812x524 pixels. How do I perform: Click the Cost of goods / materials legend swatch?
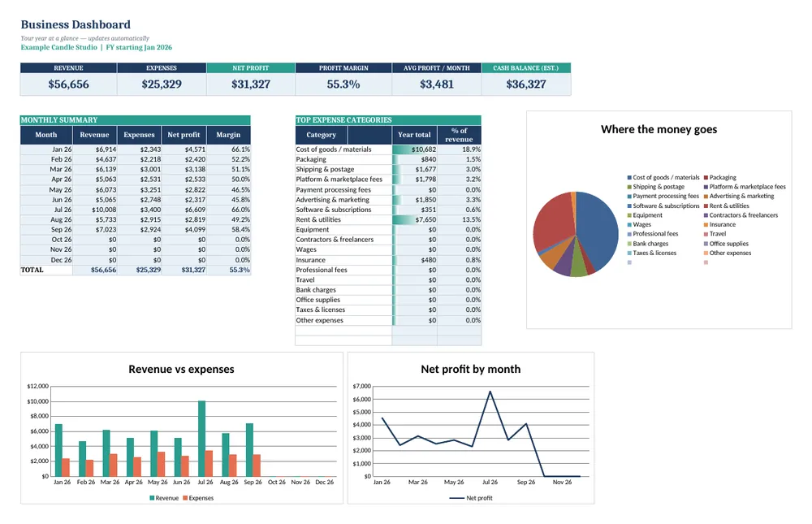click(x=629, y=177)
